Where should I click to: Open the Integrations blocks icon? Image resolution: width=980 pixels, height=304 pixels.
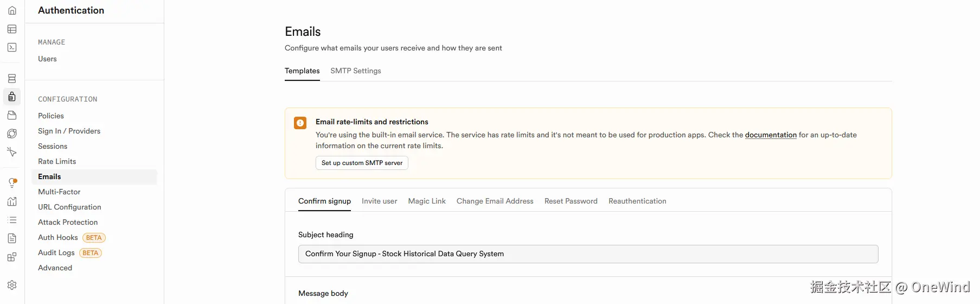point(12,257)
